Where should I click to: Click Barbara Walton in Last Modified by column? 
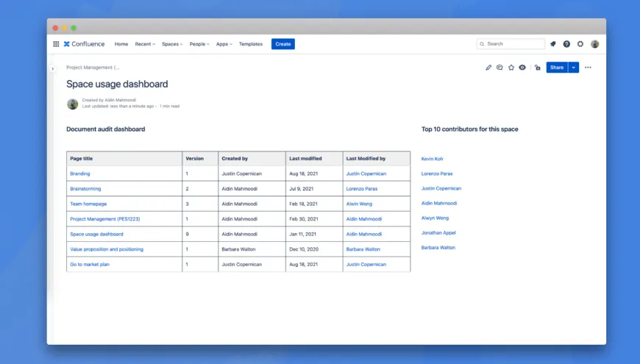pos(363,249)
